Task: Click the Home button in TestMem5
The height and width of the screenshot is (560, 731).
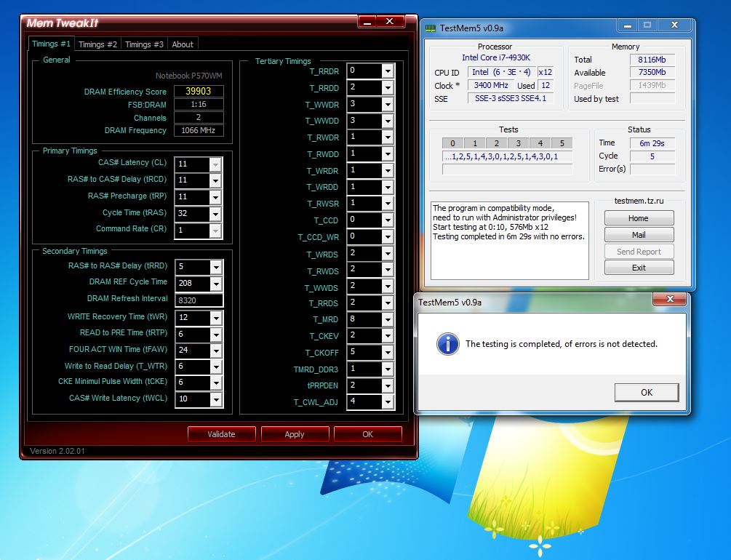Action: point(639,218)
